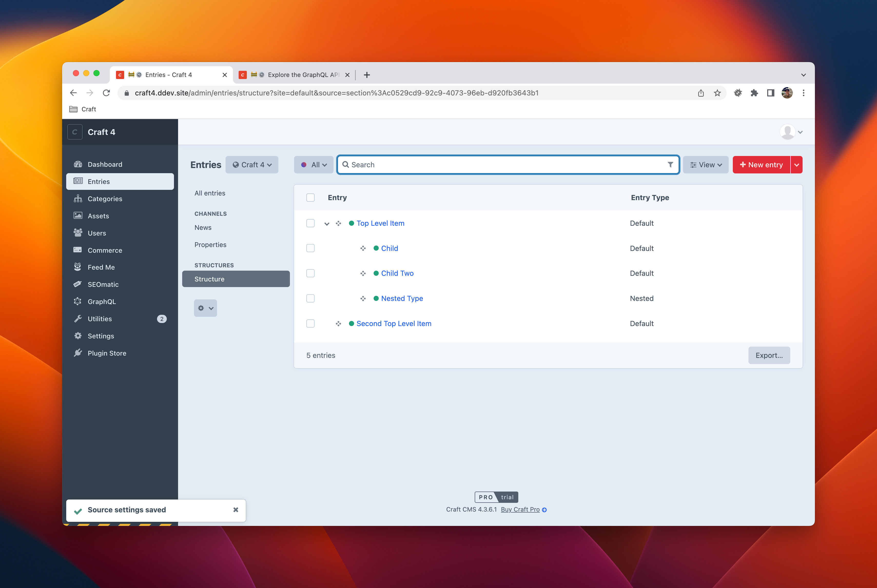
Task: Open the View options dropdown
Action: click(x=706, y=165)
